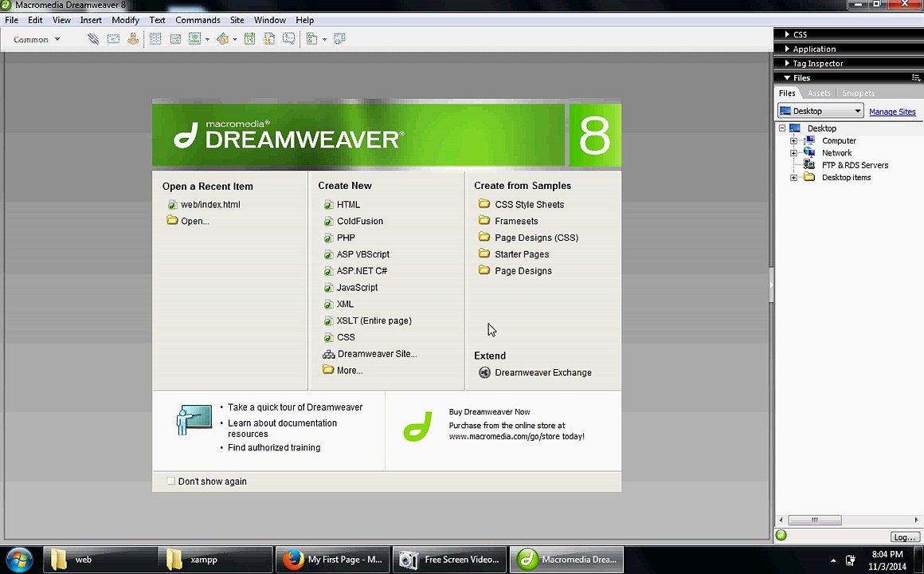924x574 pixels.
Task: Click the Insert Table icon
Action: 155,39
